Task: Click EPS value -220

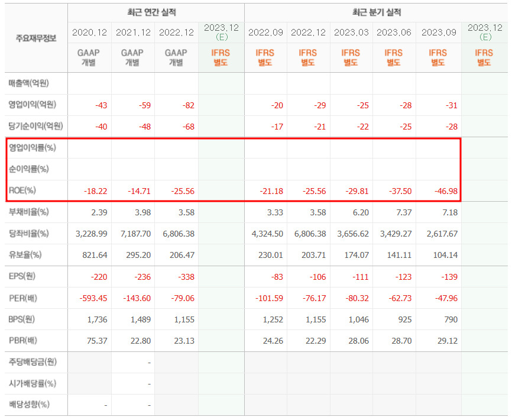Action: tap(99, 277)
